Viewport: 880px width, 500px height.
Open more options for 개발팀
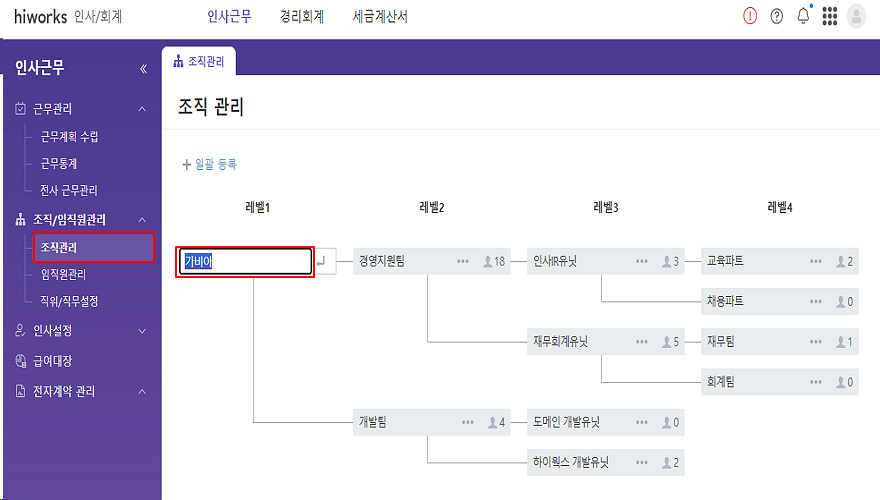[468, 422]
